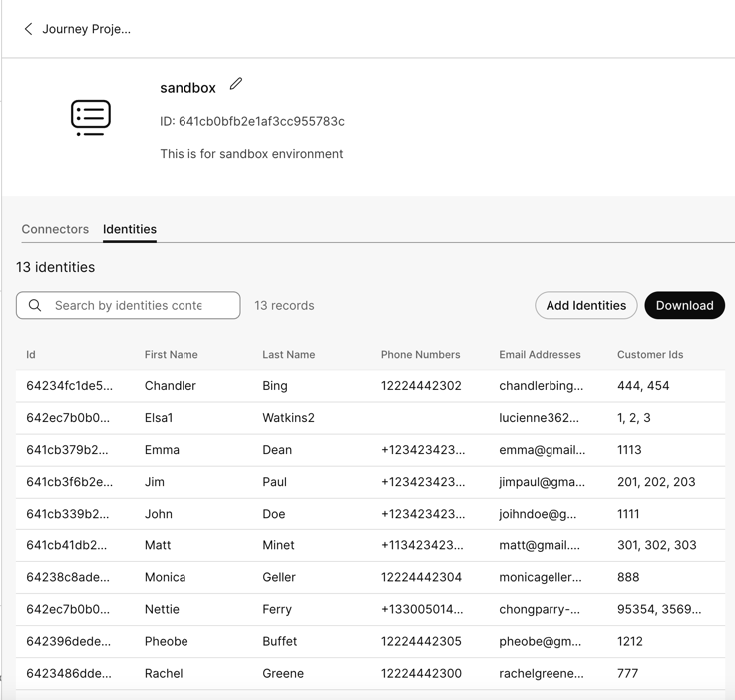Click phone number 12224442302
The height and width of the screenshot is (700, 735).
[421, 386]
